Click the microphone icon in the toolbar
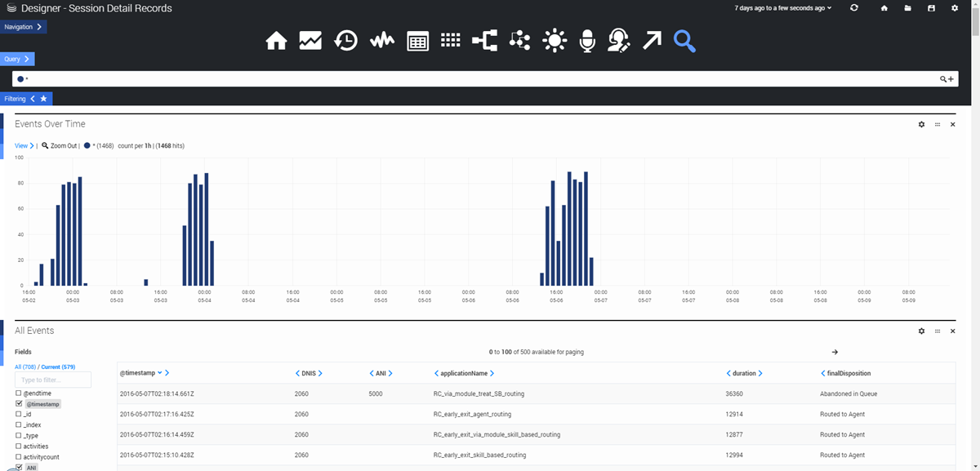Viewport: 980px width, 471px height. tap(587, 40)
